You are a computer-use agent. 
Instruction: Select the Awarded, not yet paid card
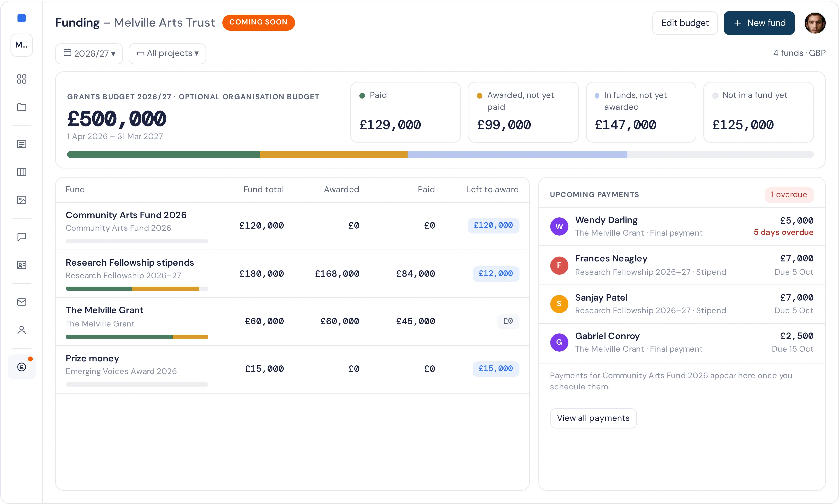[x=523, y=112]
